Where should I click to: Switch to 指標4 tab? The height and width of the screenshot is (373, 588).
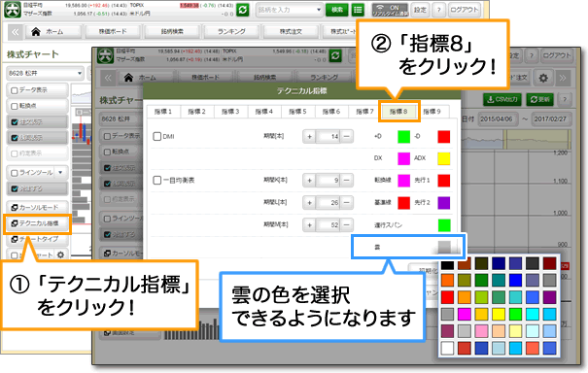(x=264, y=112)
